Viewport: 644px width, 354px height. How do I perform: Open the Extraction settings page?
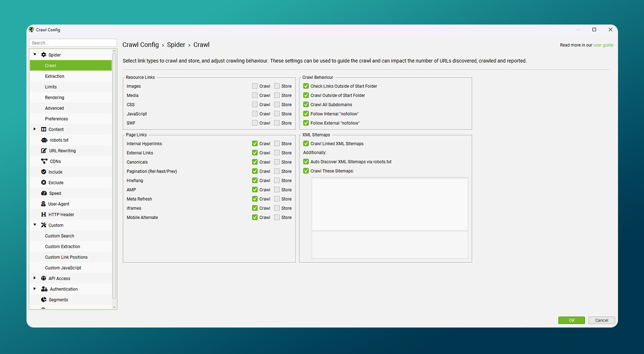[x=54, y=76]
